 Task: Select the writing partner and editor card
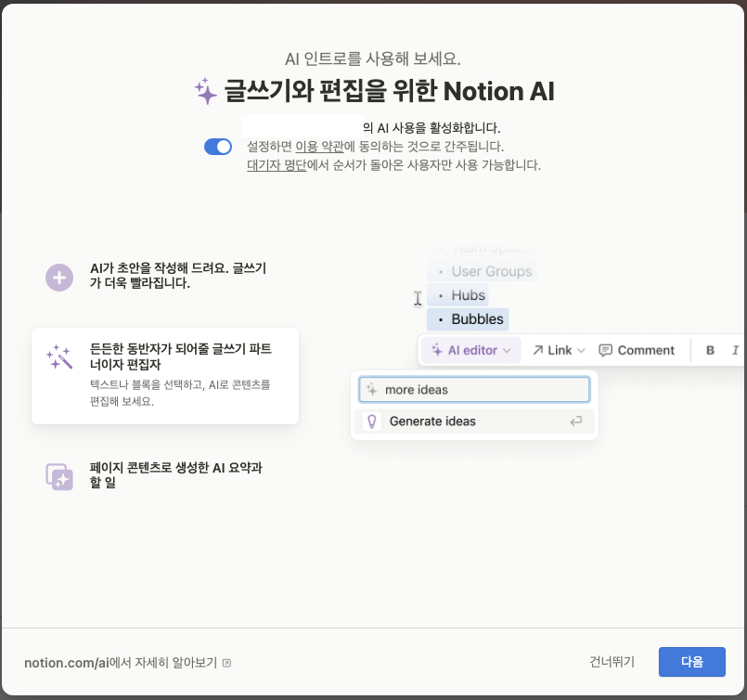point(165,375)
